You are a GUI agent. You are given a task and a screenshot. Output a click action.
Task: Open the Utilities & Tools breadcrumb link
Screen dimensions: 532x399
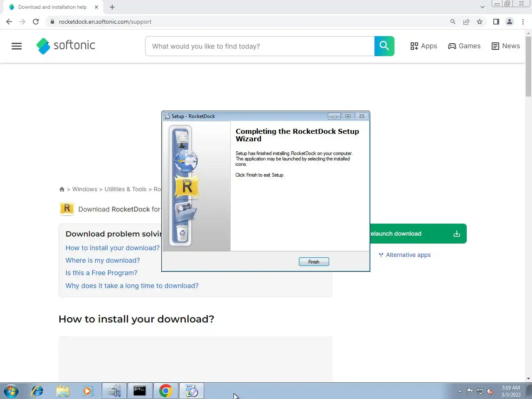(x=126, y=189)
